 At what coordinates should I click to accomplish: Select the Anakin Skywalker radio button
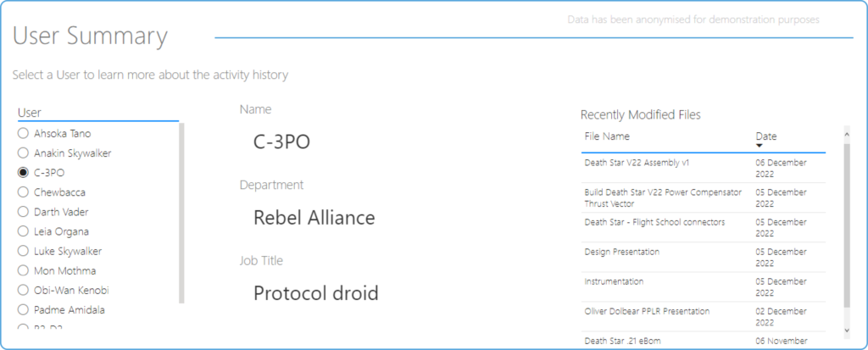click(23, 153)
